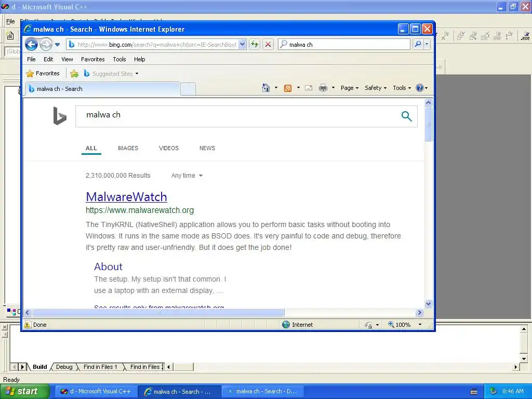Stop loading with the red X icon
Image resolution: width=532 pixels, height=399 pixels.
pyautogui.click(x=268, y=45)
